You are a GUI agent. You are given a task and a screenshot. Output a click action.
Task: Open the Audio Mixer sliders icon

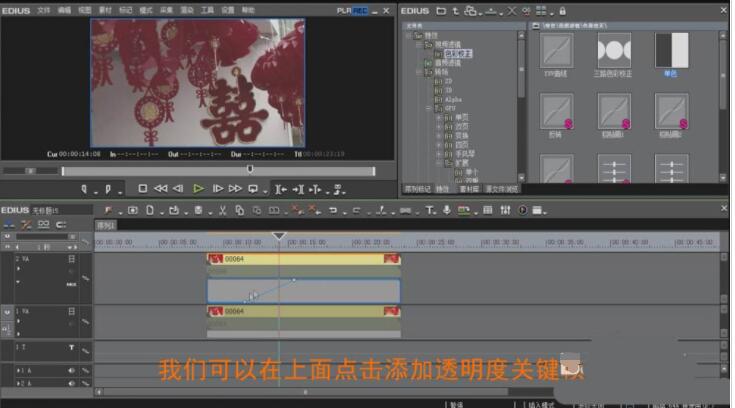pos(505,210)
